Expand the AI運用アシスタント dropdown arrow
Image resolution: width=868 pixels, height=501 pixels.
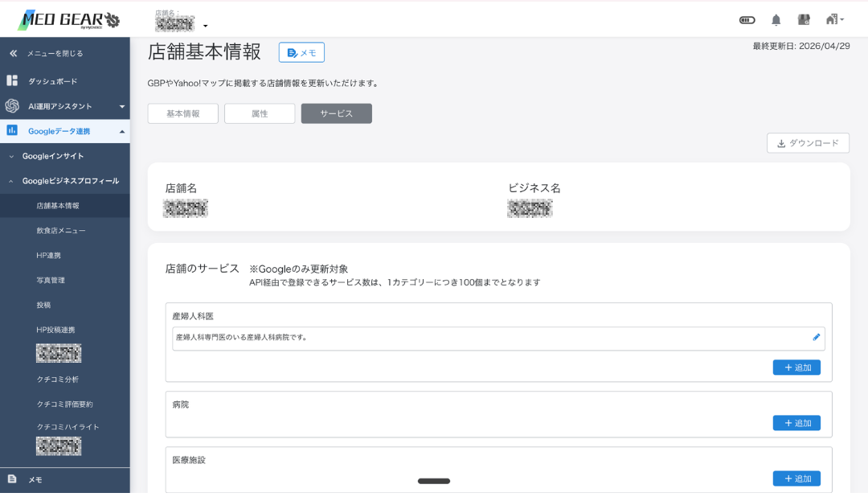(x=122, y=106)
